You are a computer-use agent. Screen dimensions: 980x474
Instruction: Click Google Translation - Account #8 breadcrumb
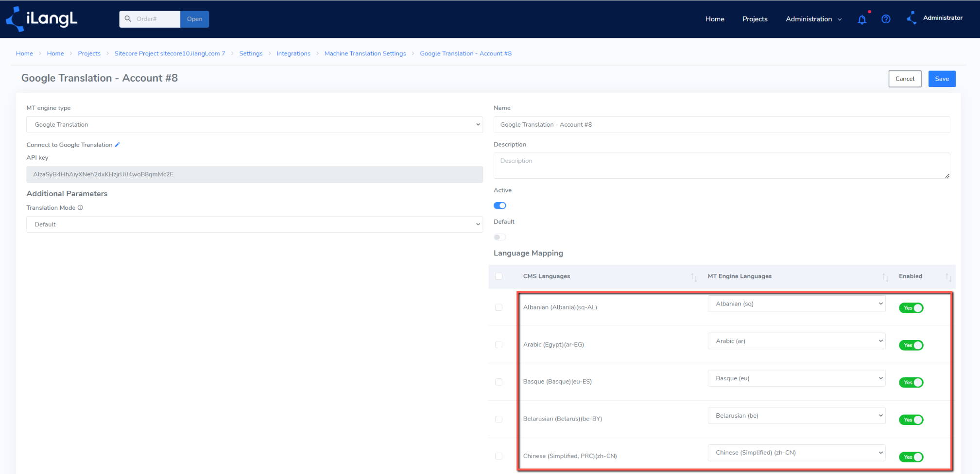tap(465, 53)
